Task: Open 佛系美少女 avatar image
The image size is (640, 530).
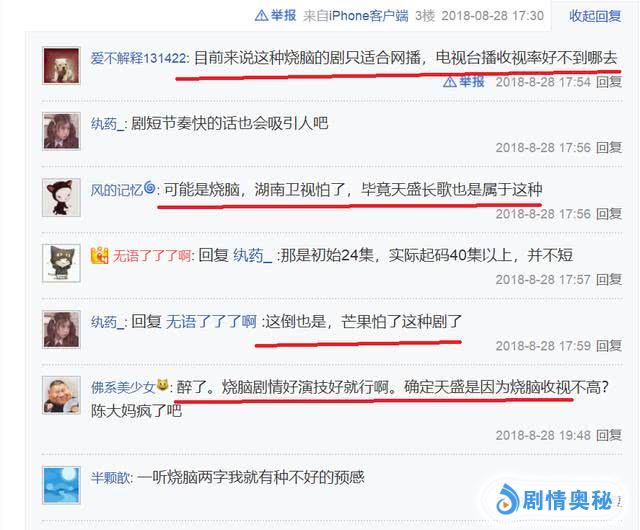Action: [x=62, y=395]
